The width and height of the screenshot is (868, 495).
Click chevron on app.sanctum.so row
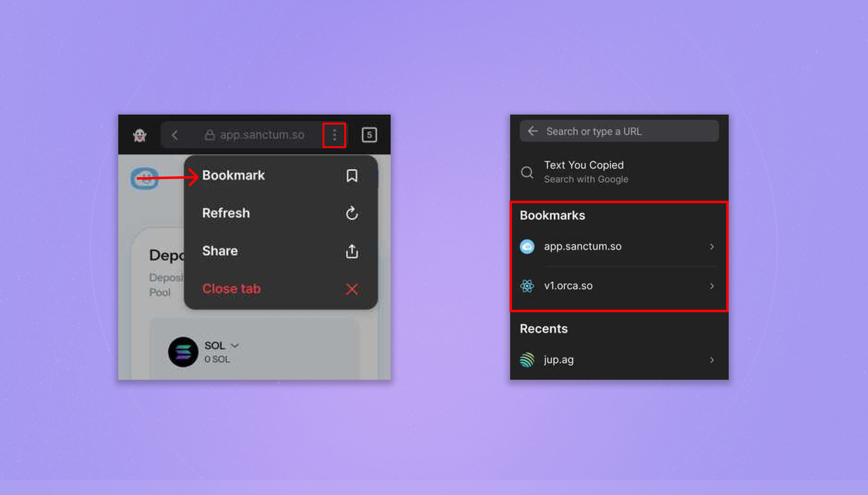click(x=712, y=247)
